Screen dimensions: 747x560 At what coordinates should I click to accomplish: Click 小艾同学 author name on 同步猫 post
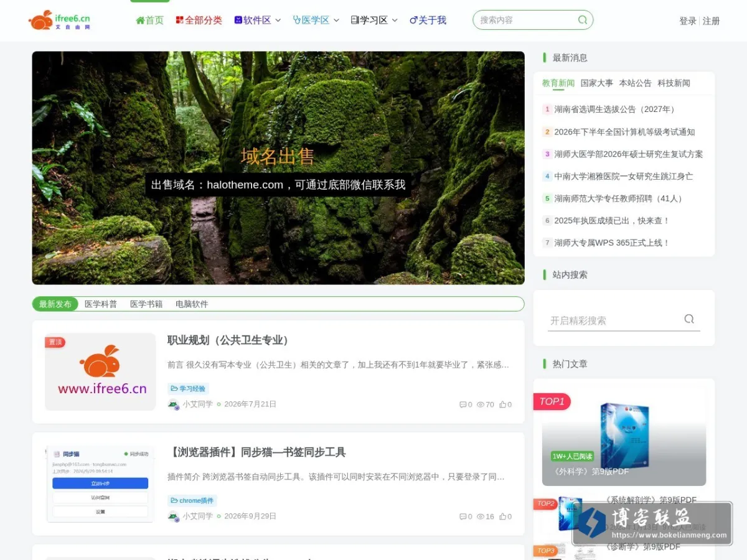point(197,516)
